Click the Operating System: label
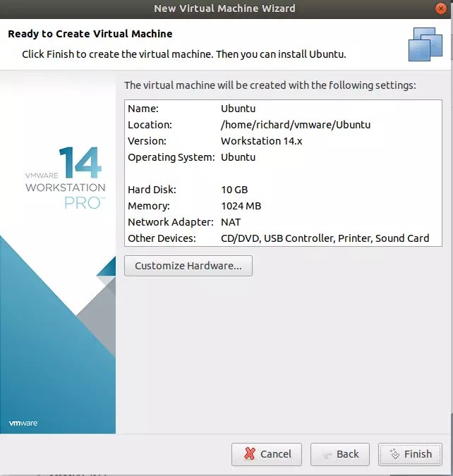This screenshot has width=453, height=476. (x=171, y=157)
